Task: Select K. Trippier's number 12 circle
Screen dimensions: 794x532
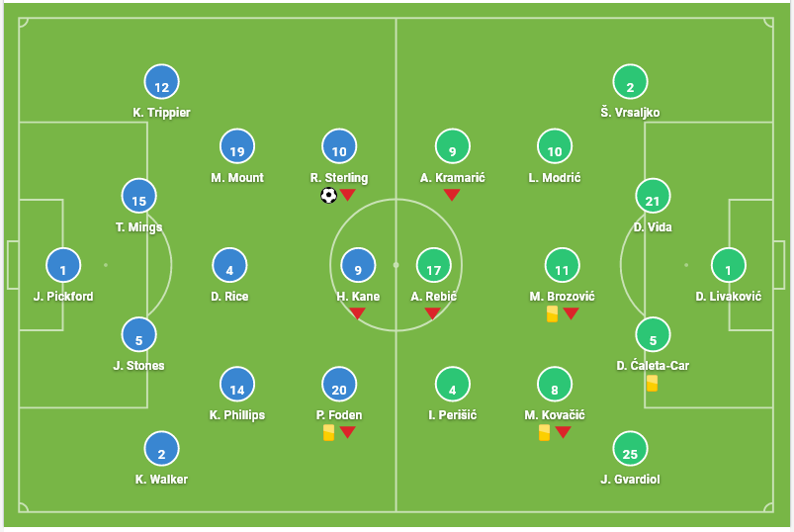Action: pyautogui.click(x=161, y=81)
